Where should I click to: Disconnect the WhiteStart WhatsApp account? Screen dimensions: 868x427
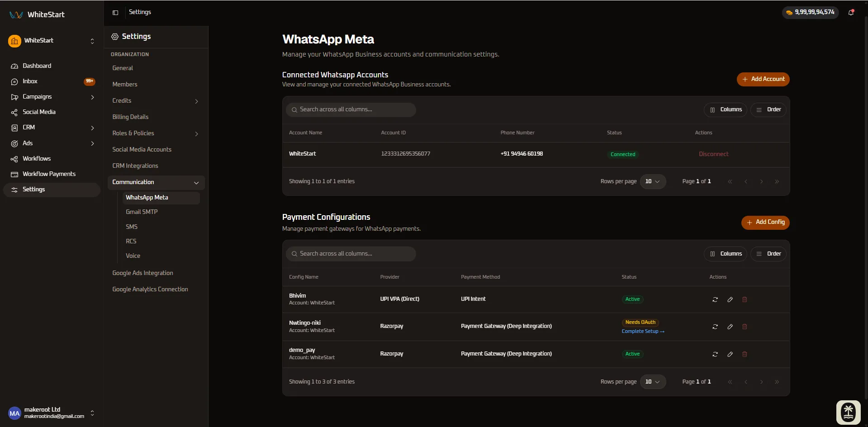713,154
